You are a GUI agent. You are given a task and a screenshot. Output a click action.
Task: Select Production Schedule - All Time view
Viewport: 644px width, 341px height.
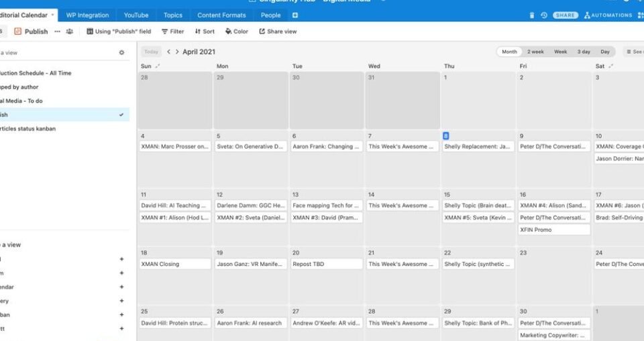coord(64,73)
